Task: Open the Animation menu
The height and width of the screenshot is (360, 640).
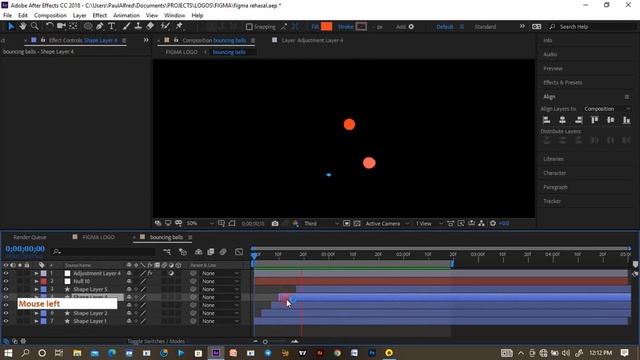Action: pyautogui.click(x=126, y=16)
